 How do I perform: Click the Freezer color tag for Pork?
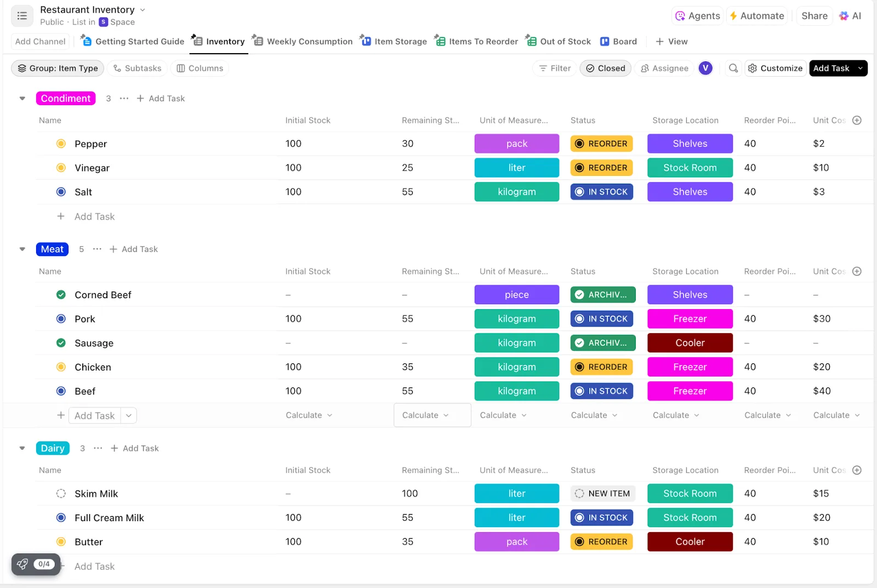coord(690,319)
